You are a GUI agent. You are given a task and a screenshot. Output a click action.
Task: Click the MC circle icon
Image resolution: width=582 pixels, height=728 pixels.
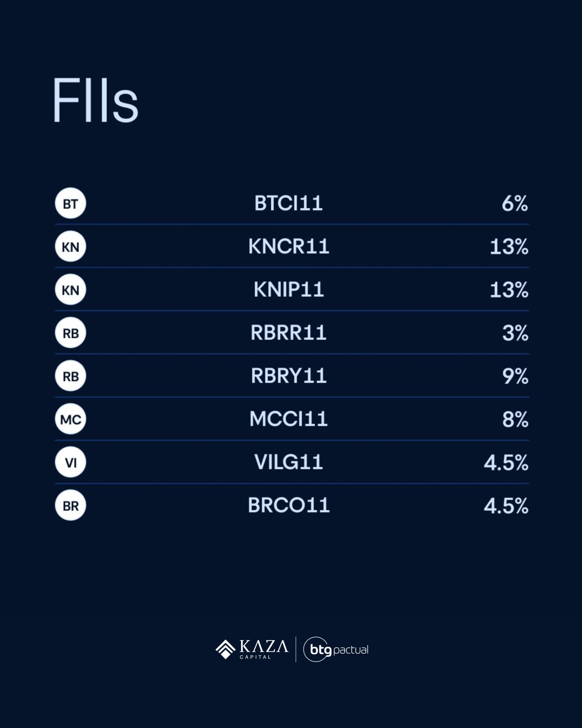coord(70,419)
